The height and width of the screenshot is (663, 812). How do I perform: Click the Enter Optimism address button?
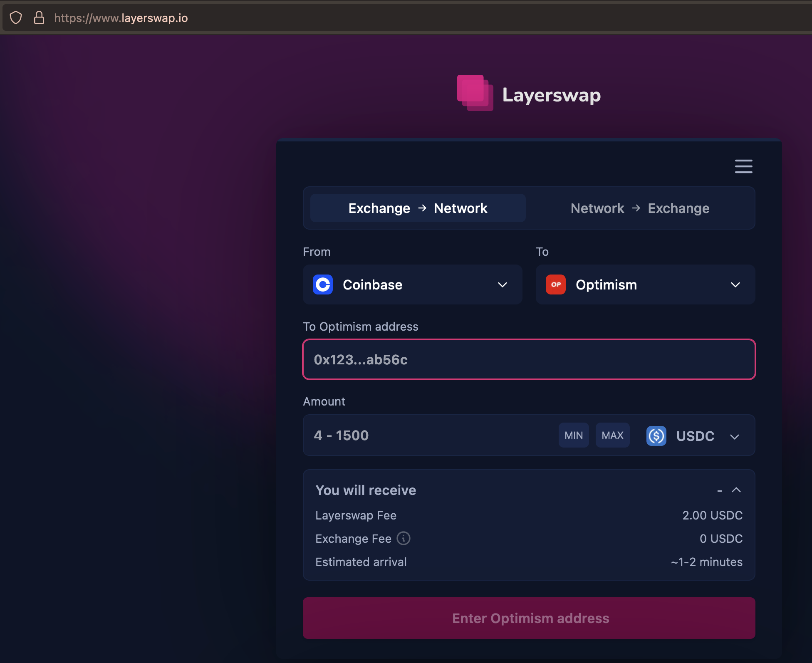(529, 618)
